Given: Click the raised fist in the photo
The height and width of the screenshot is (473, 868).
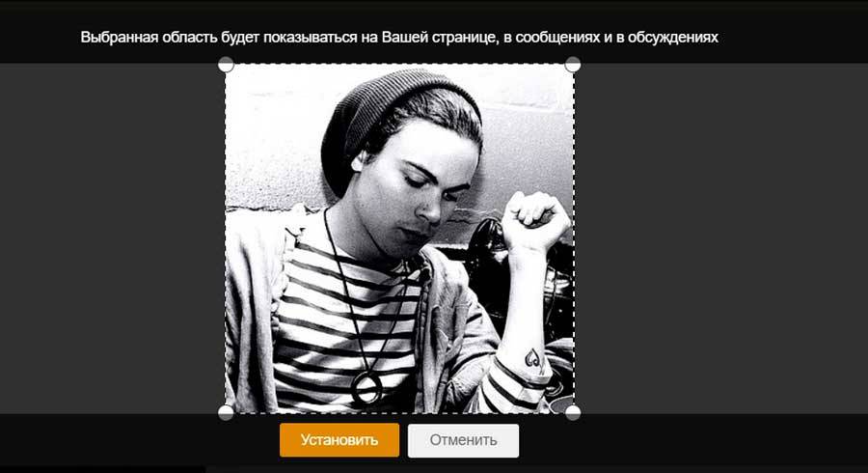Looking at the screenshot, I should click(534, 220).
